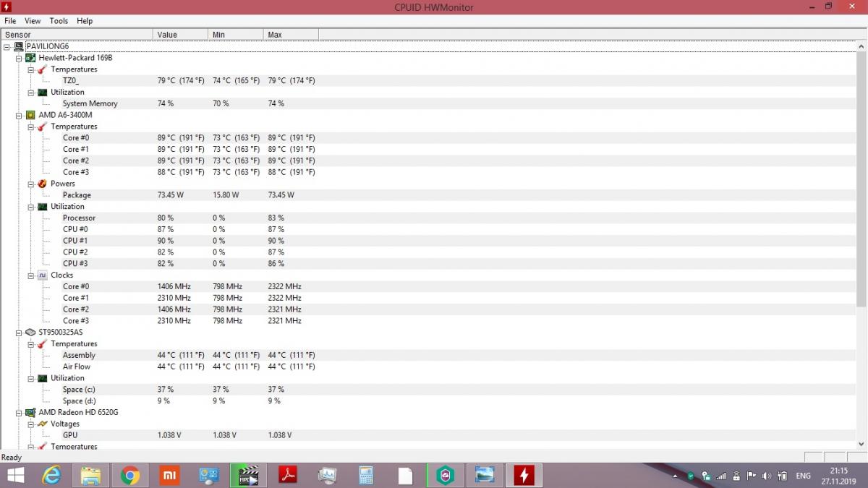Collapse the ST9500325AS drive node
This screenshot has width=868, height=488.
point(19,333)
